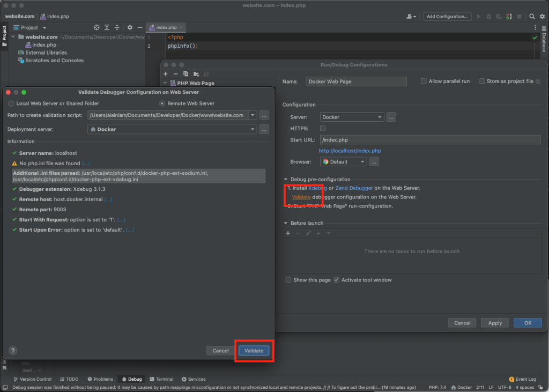
Task: Click Add Configuration... button
Action: click(x=447, y=17)
